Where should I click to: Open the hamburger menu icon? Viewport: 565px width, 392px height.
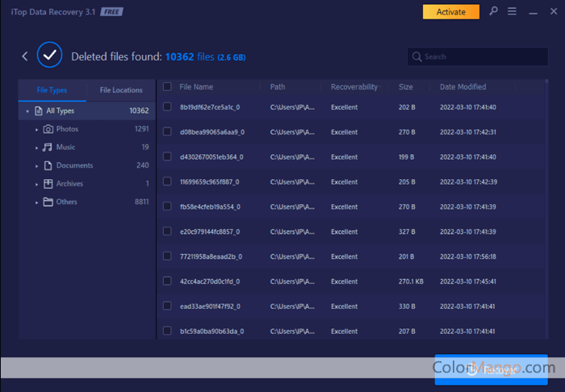[x=513, y=11]
